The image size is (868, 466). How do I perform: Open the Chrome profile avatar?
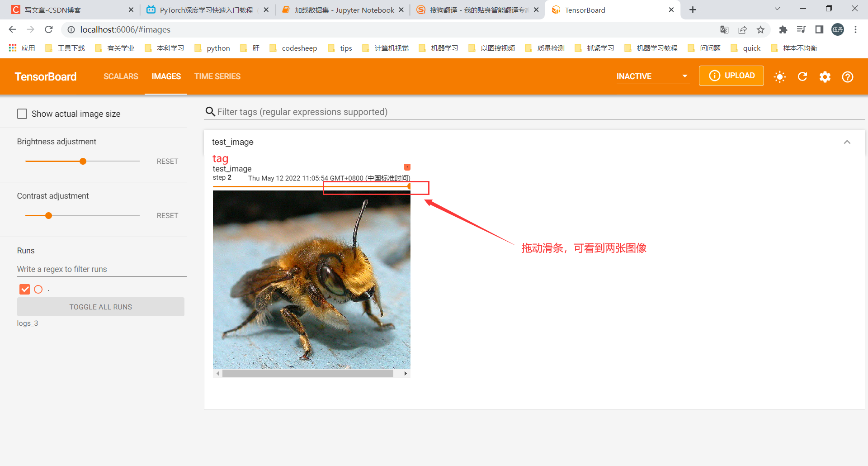838,29
